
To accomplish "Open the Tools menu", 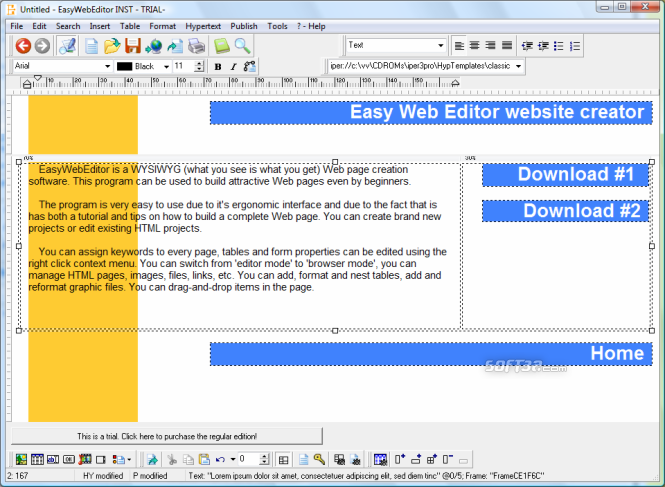I will tap(277, 26).
